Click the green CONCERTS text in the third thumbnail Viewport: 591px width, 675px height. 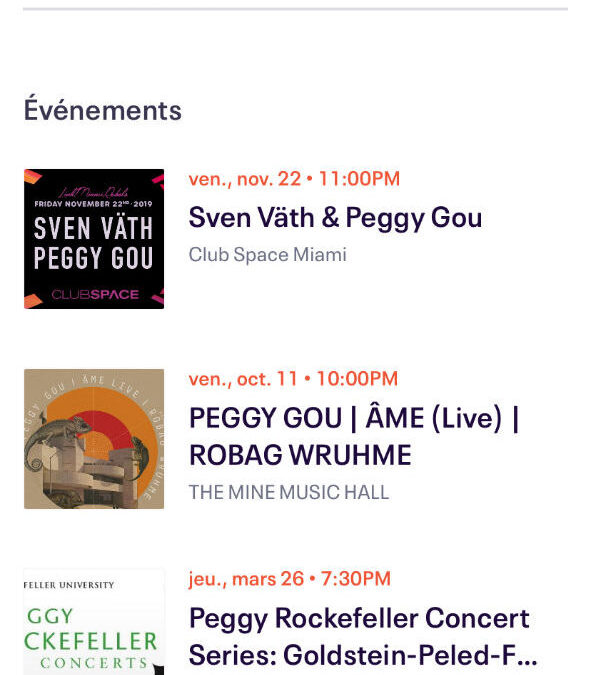point(94,663)
